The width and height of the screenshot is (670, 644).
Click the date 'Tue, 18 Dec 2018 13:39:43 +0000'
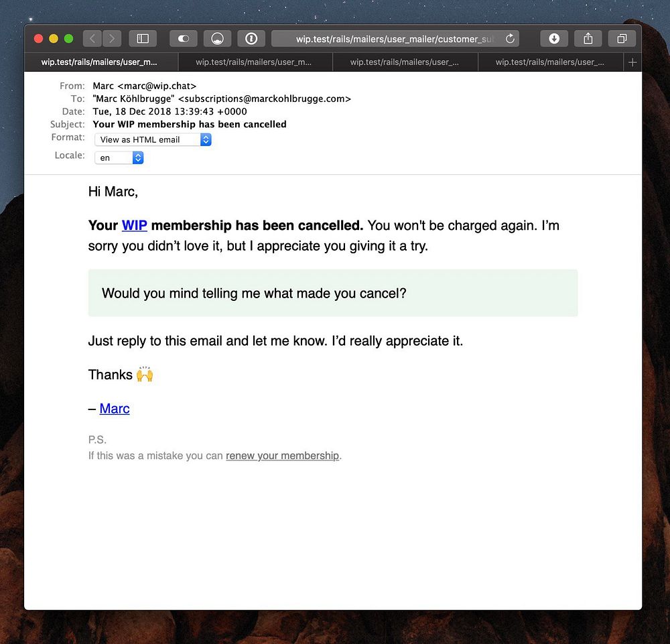[x=170, y=111]
